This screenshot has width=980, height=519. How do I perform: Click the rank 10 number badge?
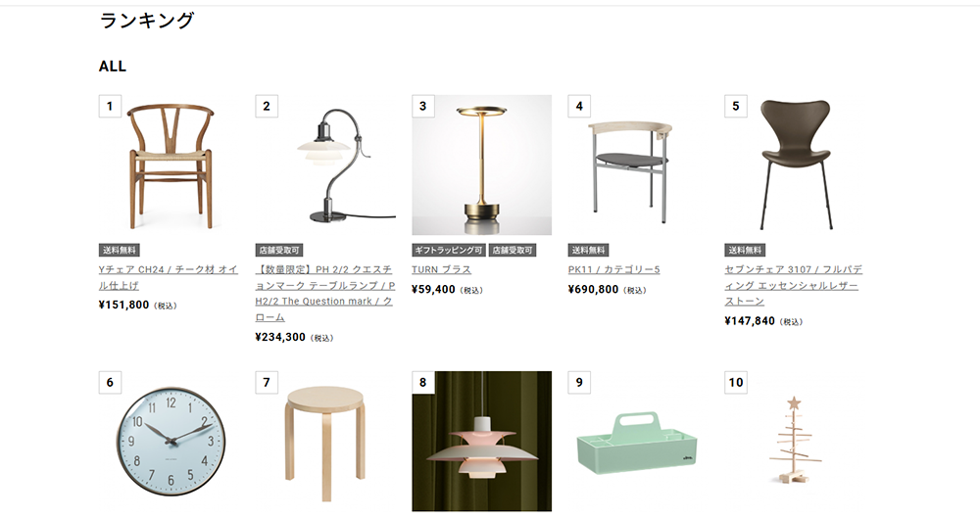click(736, 382)
